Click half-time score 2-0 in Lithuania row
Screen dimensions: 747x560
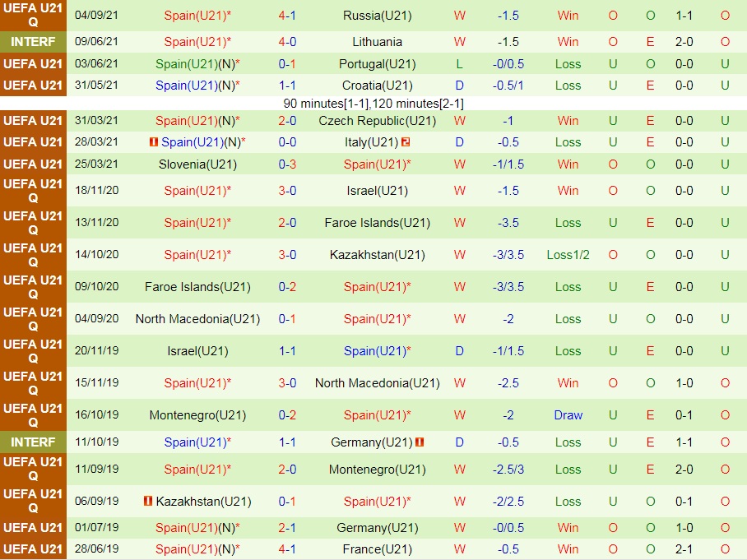(684, 42)
